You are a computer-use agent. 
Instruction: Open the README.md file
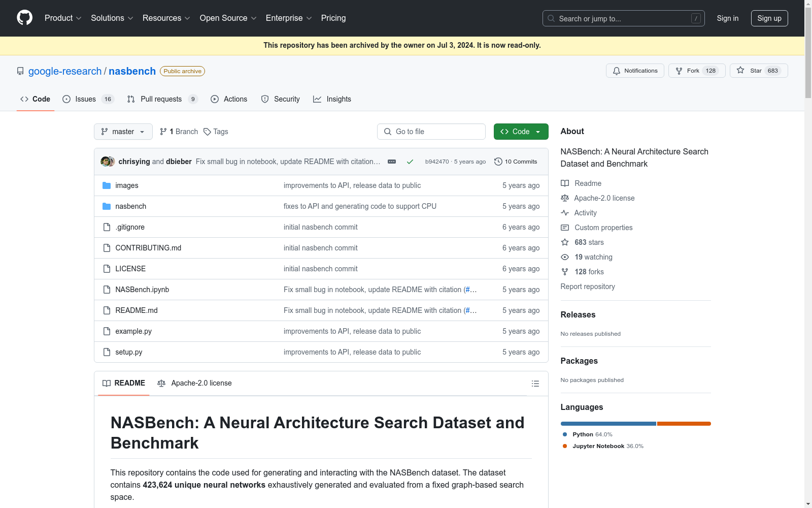point(137,310)
